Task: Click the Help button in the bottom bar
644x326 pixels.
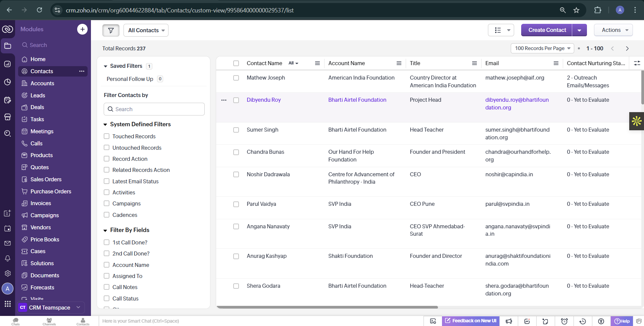Action: tap(622, 321)
